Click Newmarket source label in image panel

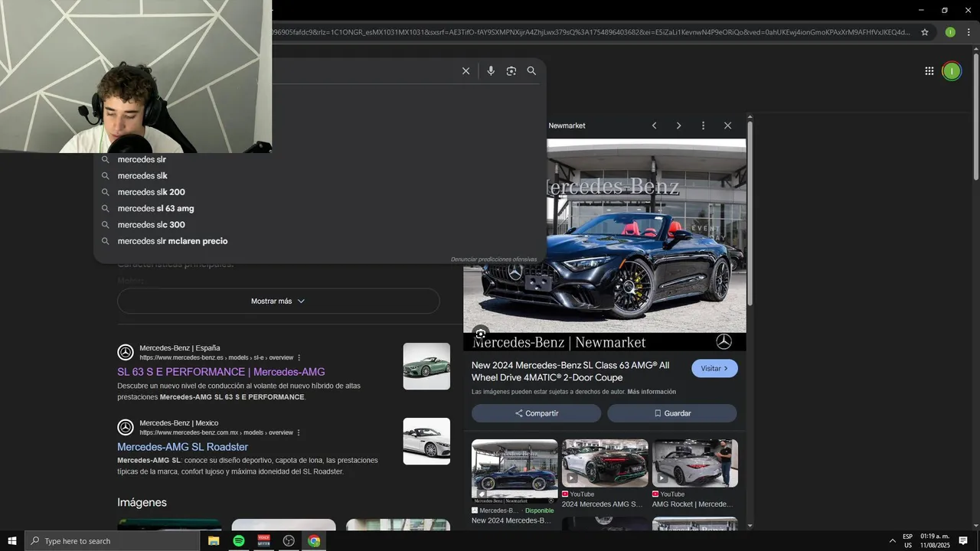(567, 126)
